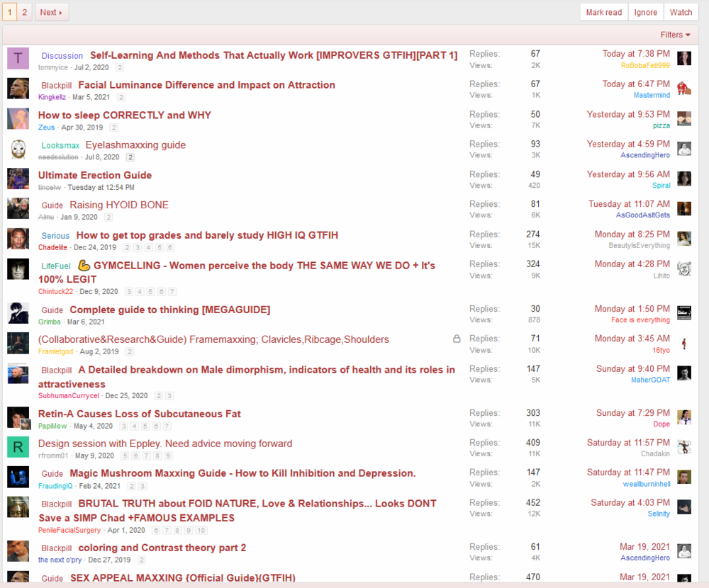This screenshot has width=709, height=588.
Task: Click tommyice's purple T avatar
Action: coord(18,58)
